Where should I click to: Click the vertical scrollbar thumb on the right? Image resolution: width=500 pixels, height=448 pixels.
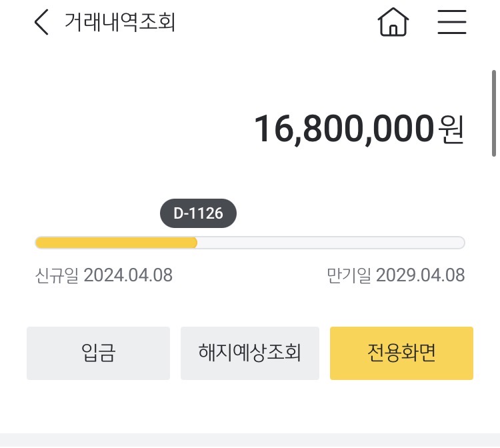(494, 113)
